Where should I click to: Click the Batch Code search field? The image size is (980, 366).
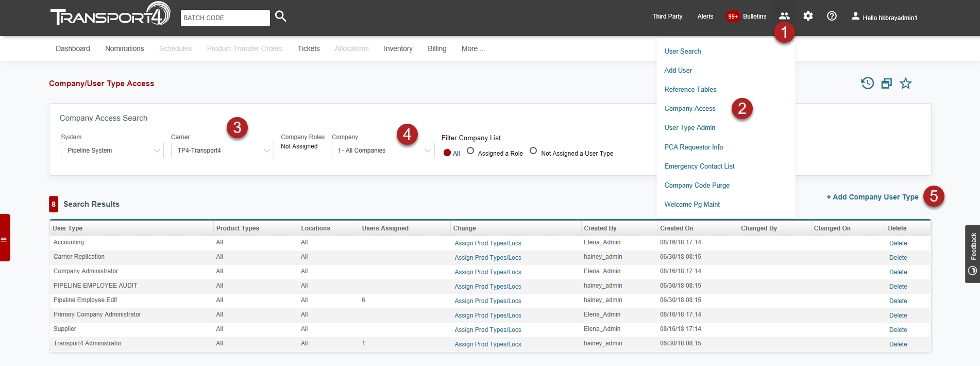(x=225, y=18)
